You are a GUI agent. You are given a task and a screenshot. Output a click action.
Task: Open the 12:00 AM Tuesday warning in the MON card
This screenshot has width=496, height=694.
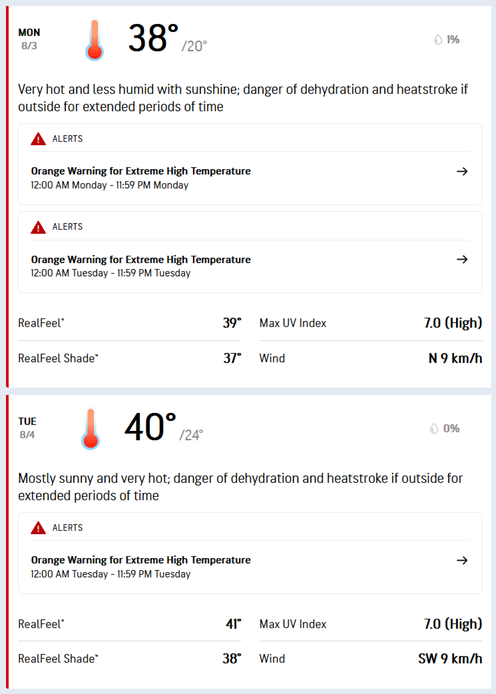coord(141,259)
